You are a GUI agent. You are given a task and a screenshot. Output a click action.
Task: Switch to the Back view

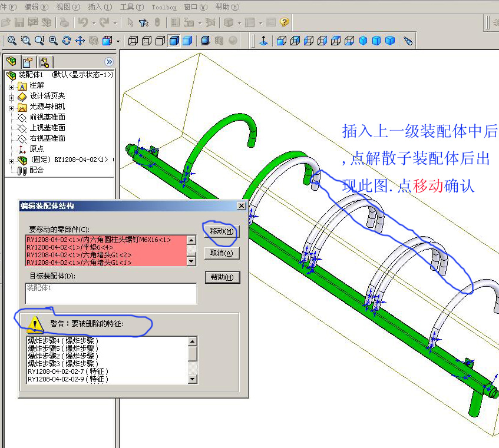[295, 41]
